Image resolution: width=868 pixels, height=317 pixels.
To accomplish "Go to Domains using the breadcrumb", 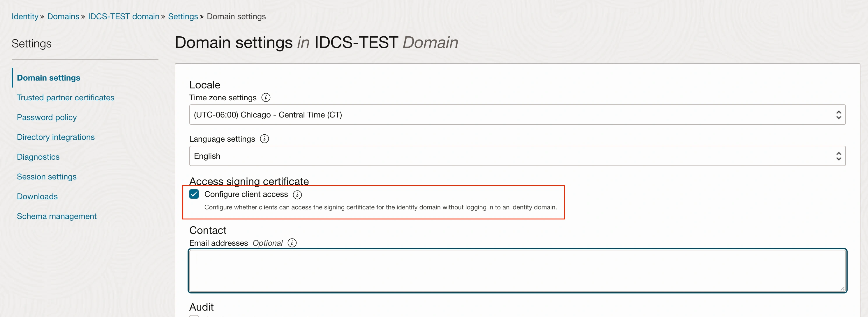I will tap(63, 16).
